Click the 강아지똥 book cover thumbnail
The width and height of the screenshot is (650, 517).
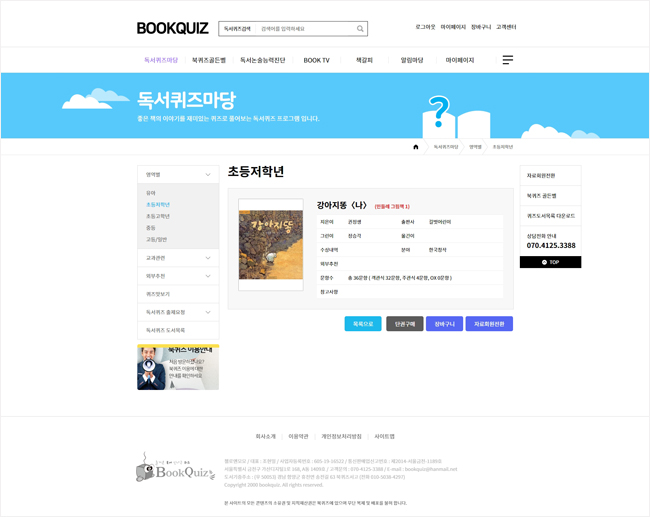click(x=270, y=245)
